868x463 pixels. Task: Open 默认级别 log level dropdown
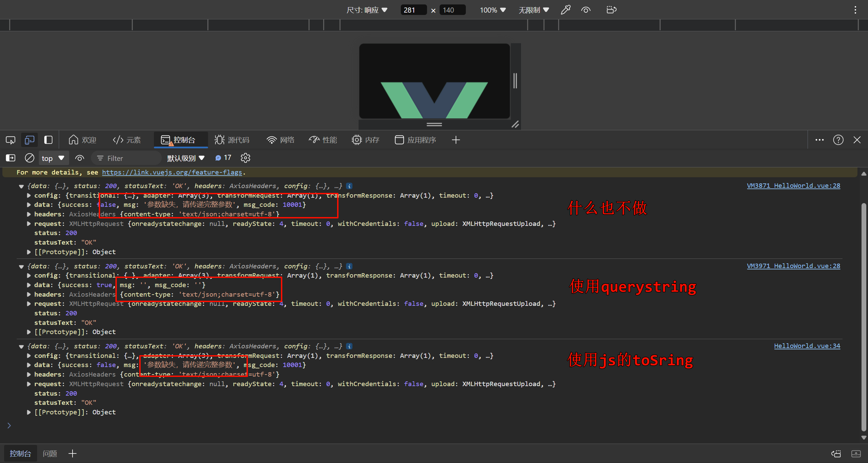pyautogui.click(x=186, y=158)
